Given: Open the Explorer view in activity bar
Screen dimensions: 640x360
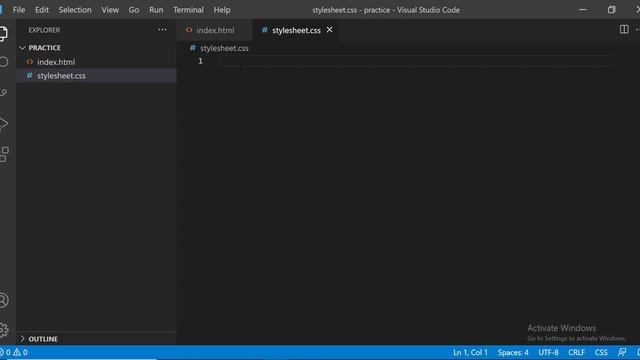Looking at the screenshot, I should point(3,33).
